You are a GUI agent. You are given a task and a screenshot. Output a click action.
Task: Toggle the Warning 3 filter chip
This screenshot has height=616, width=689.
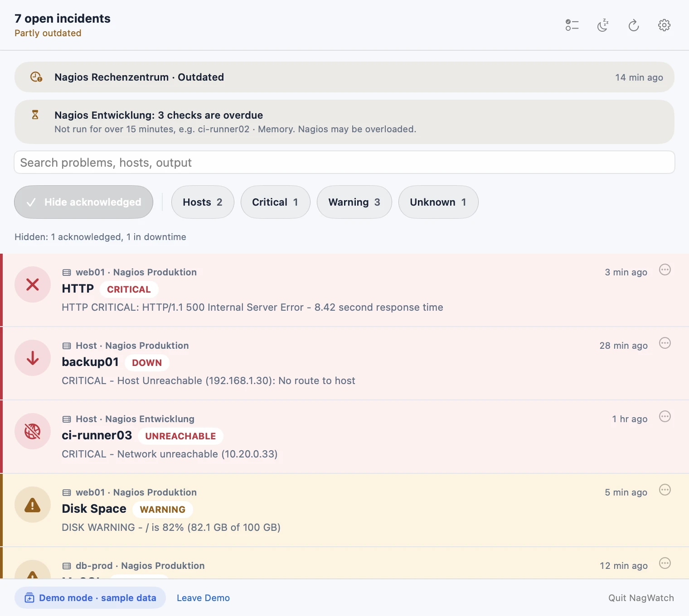(354, 202)
